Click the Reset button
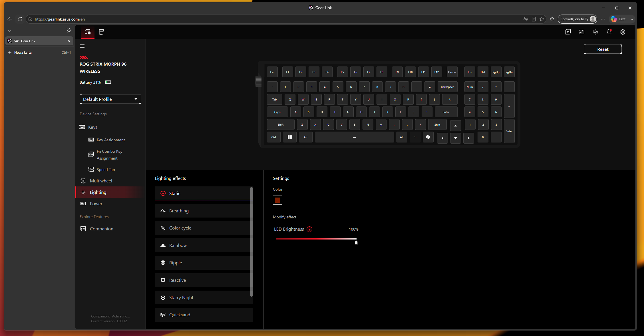This screenshot has height=336, width=644. (603, 49)
